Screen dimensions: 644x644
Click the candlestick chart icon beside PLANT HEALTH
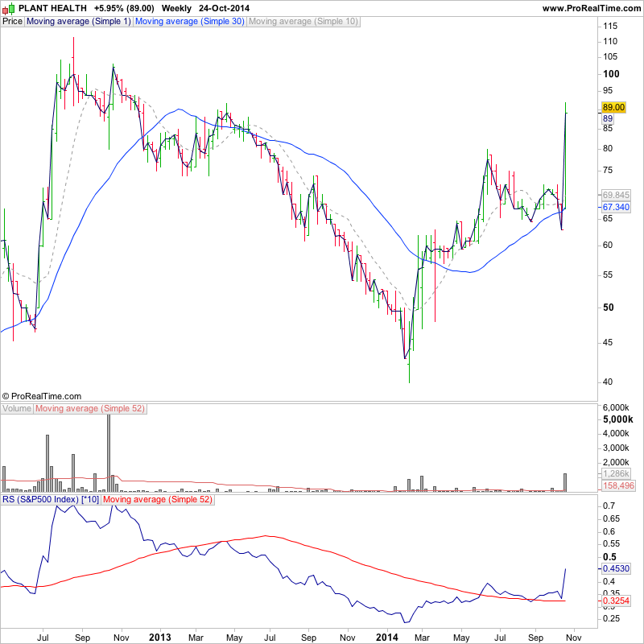[x=8, y=8]
